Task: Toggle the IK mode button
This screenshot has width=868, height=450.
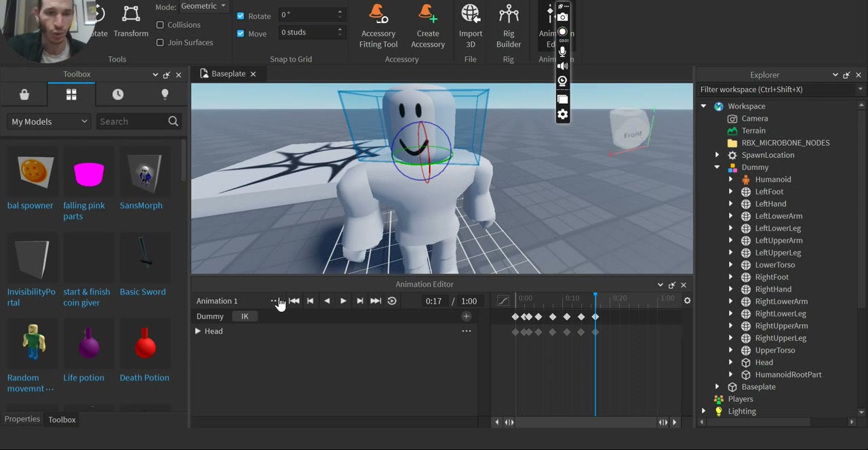Action: (245, 316)
